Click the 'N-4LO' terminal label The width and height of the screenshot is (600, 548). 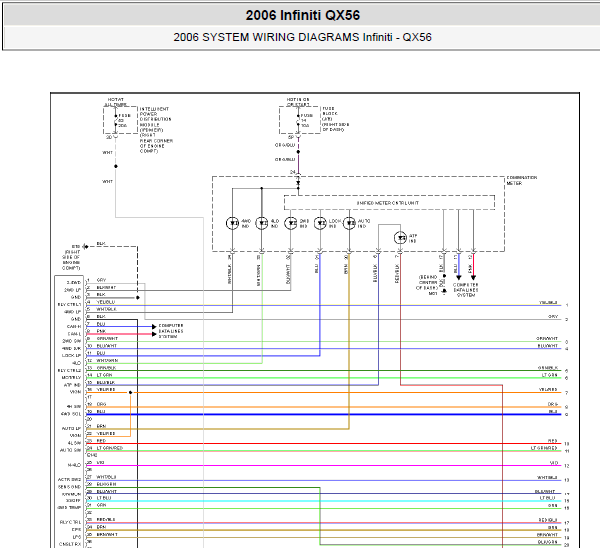pos(74,465)
